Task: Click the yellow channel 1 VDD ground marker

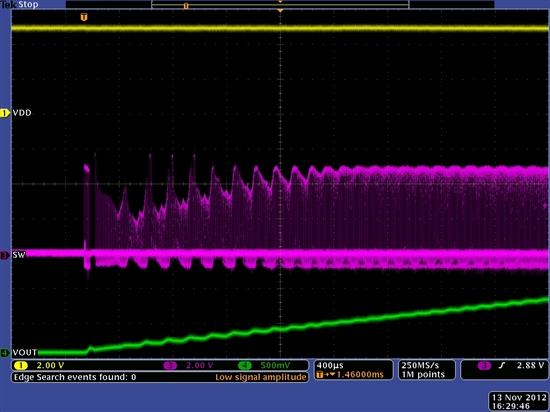Action: (x=5, y=113)
